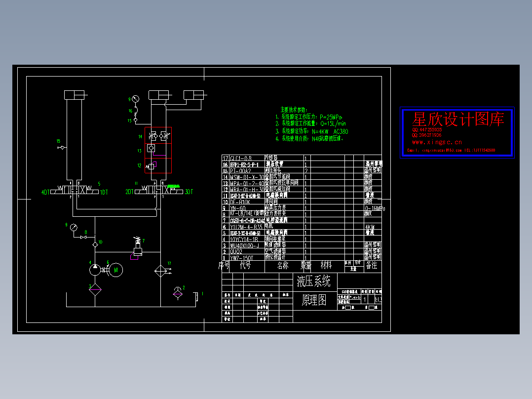Screen dimensions: 532x399
Task: Click the middle hydraulic cylinder symbol
Action: pos(159,95)
